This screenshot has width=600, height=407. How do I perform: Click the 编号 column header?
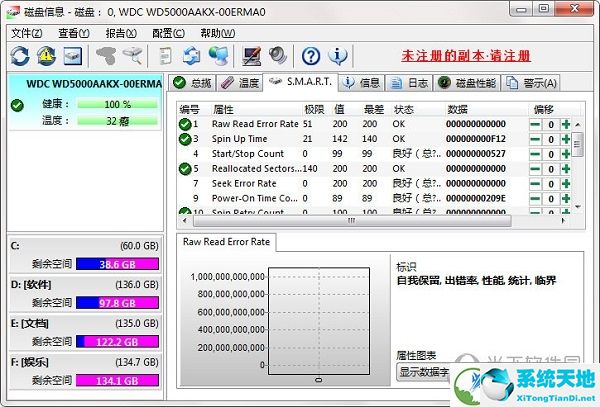(190, 110)
